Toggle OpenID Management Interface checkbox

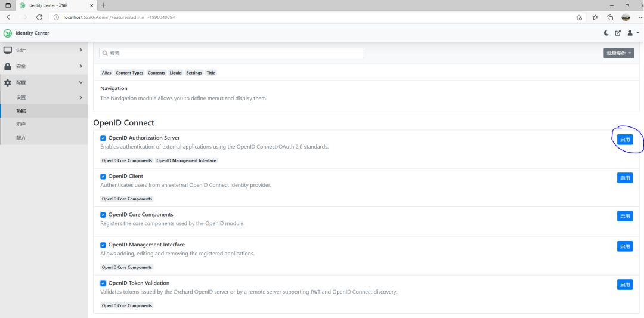103,245
